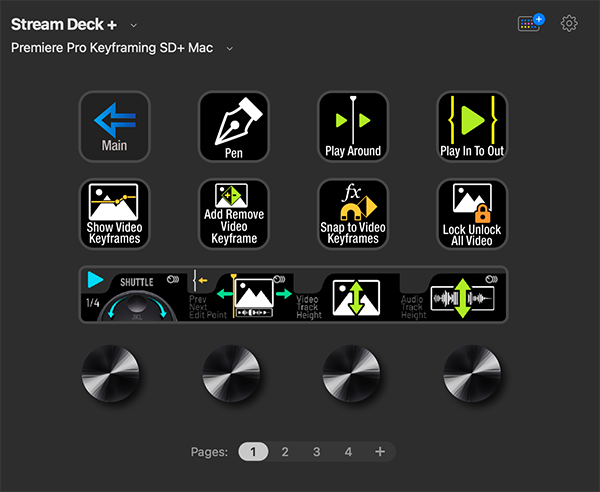Expand the Premiere Pro Keyframing profile dropdown
The image size is (600, 492).
pos(229,49)
